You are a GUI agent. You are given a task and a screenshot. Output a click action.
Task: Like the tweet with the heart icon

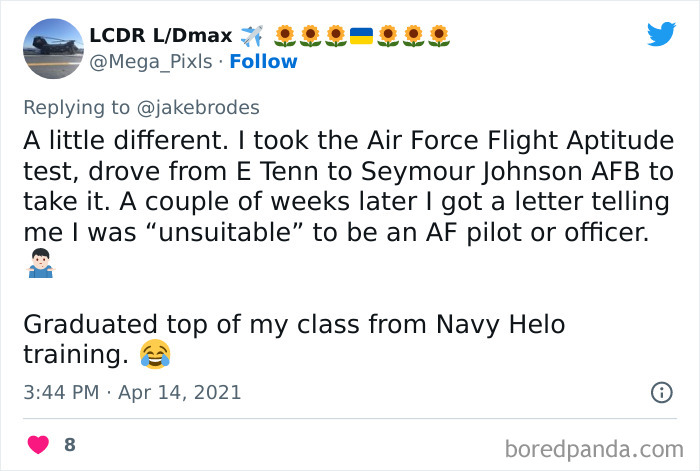pyautogui.click(x=39, y=443)
